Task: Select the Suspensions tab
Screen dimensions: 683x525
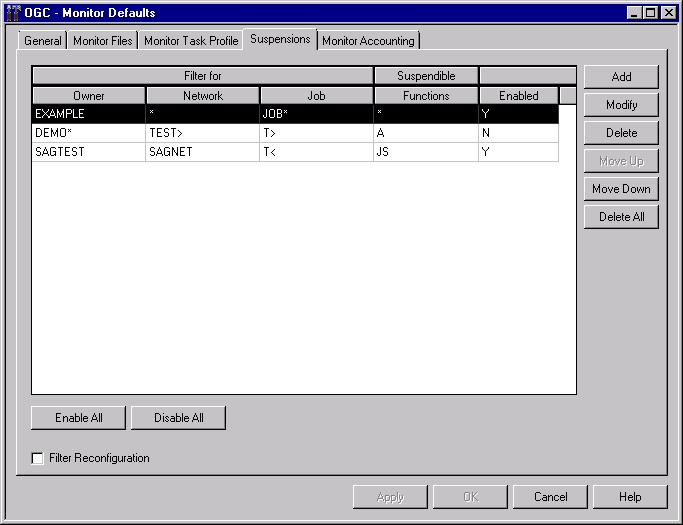Action: pyautogui.click(x=280, y=39)
